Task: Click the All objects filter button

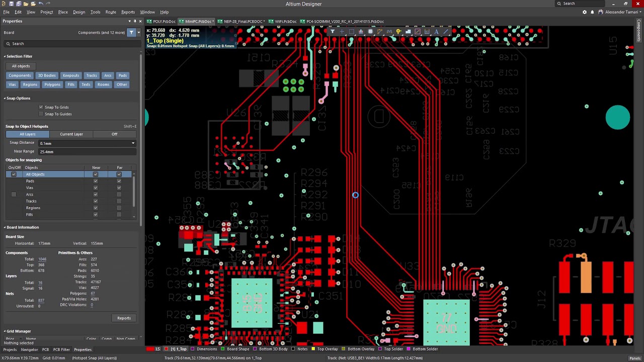Action: [21, 66]
